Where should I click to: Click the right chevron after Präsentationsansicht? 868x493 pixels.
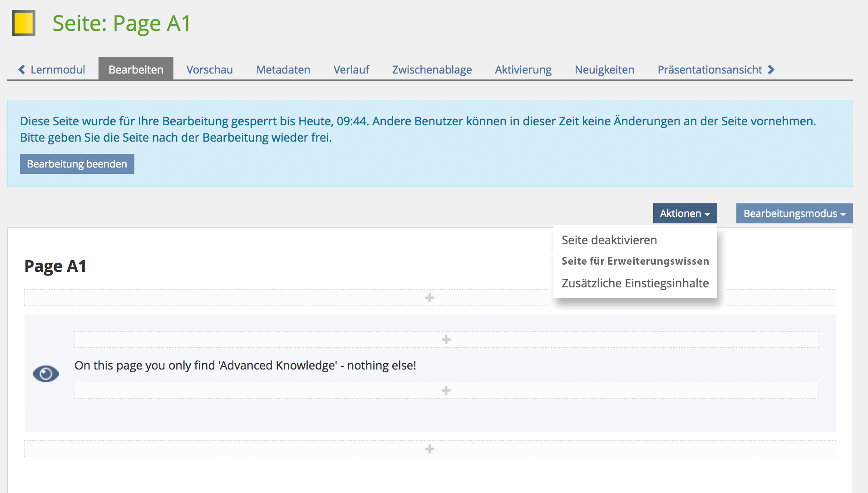click(x=771, y=69)
